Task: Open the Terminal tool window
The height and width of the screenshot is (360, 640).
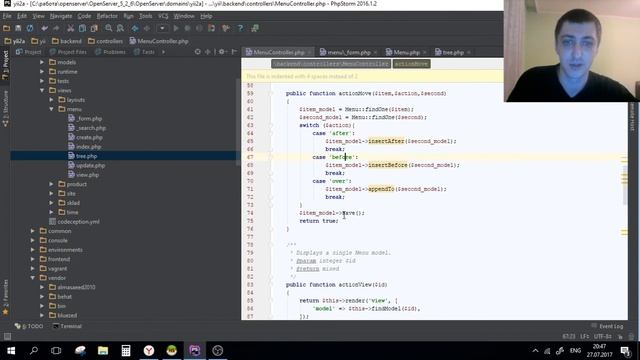Action: click(67, 326)
